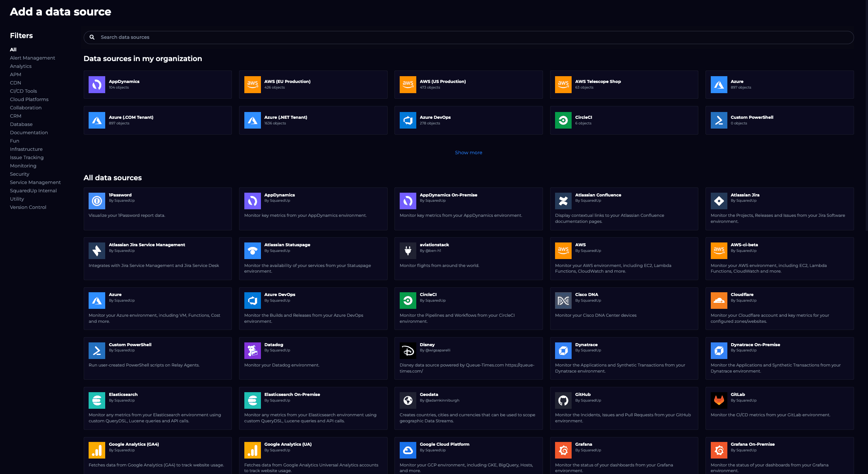The width and height of the screenshot is (868, 474).
Task: Filter by Cloud Platforms
Action: tap(29, 99)
